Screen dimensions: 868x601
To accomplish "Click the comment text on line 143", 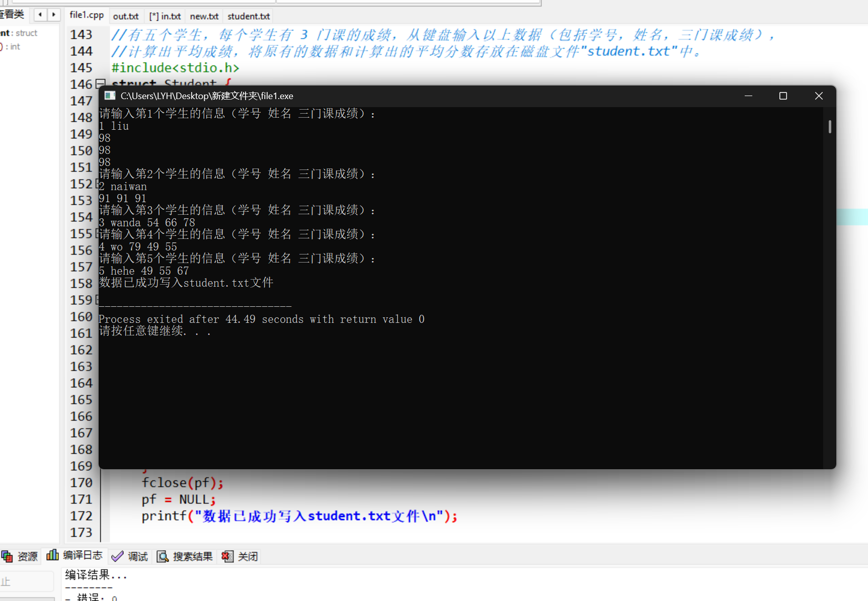I will (444, 35).
